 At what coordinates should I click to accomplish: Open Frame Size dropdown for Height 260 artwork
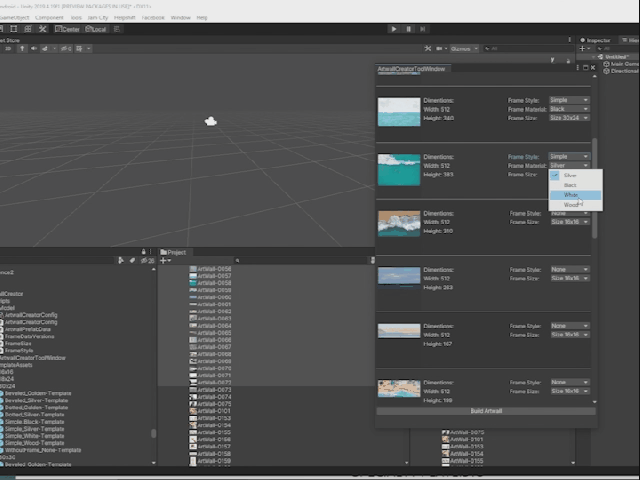tap(569, 222)
